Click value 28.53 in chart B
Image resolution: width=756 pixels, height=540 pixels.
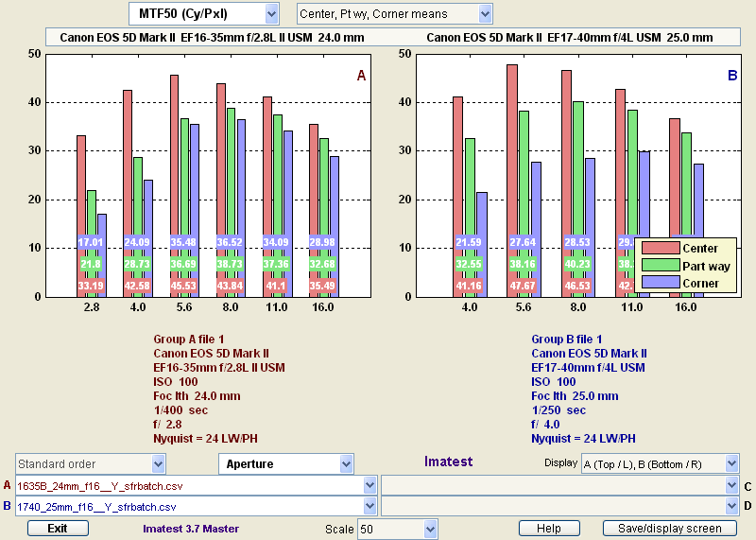[x=577, y=242]
